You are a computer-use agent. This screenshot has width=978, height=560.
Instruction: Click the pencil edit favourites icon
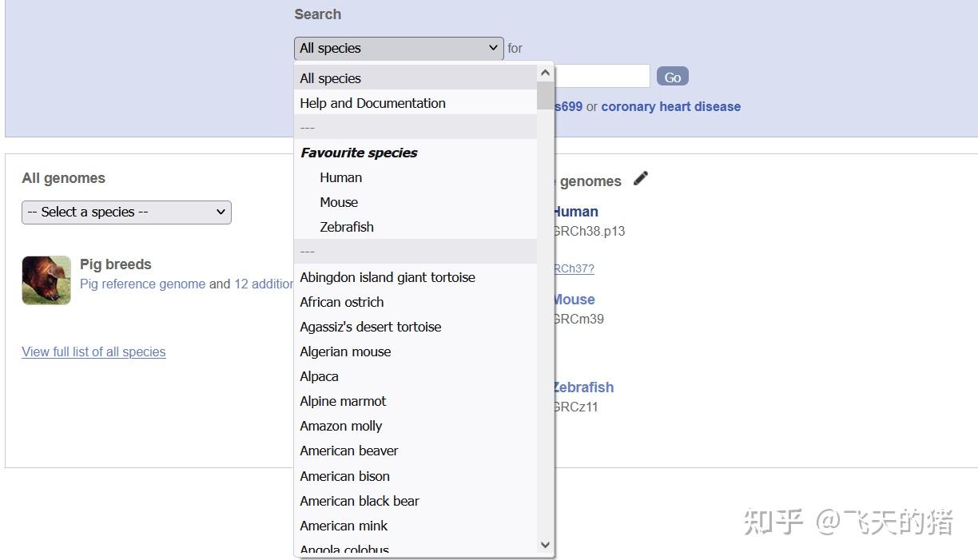(640, 179)
